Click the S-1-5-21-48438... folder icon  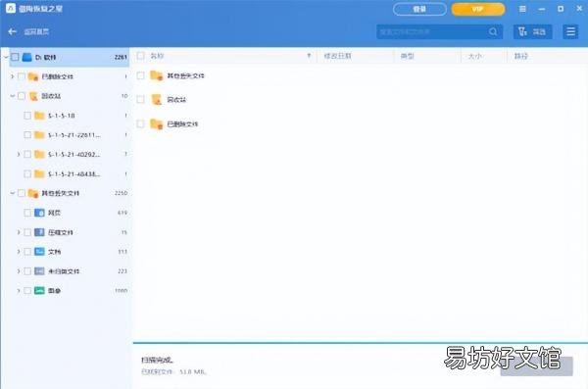point(39,173)
